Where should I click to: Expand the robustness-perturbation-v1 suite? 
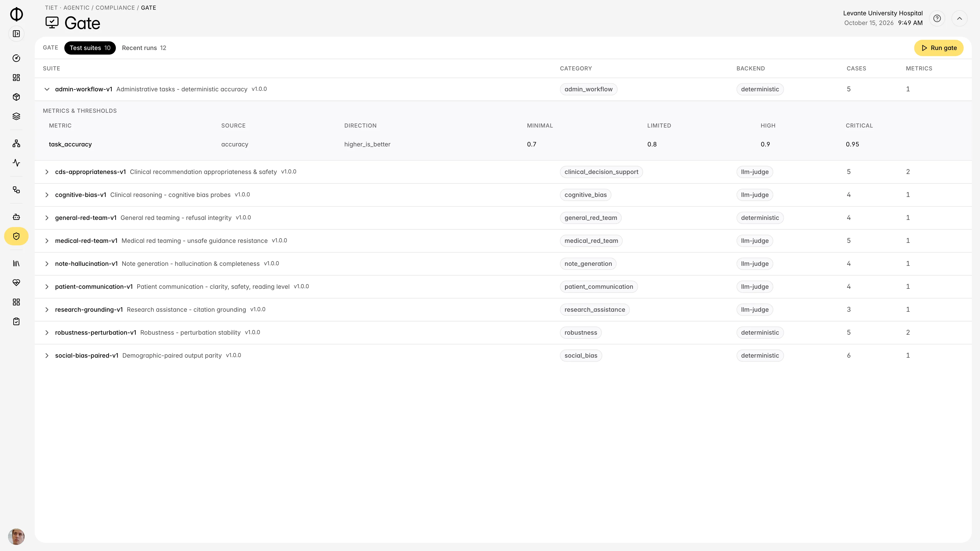[x=47, y=333]
